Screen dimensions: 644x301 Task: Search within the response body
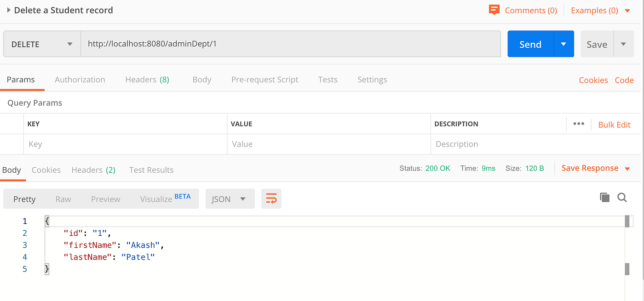click(x=622, y=197)
